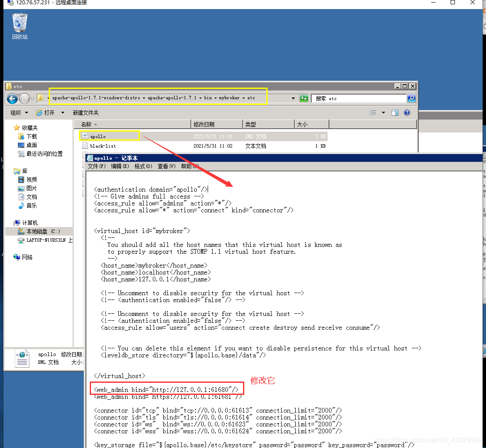
Task: Sort by 修改日期 column header
Action: 217,124
